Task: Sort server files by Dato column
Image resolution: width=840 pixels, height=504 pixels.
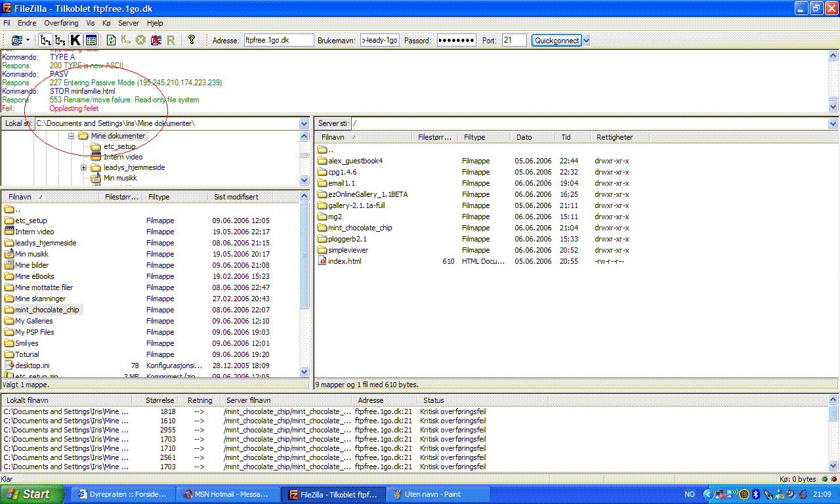Action: click(x=524, y=137)
